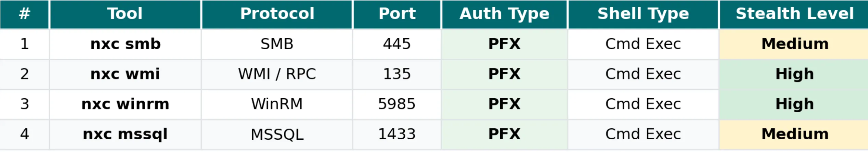The image size is (868, 152).
Task: Click the # column header
Action: [24, 14]
